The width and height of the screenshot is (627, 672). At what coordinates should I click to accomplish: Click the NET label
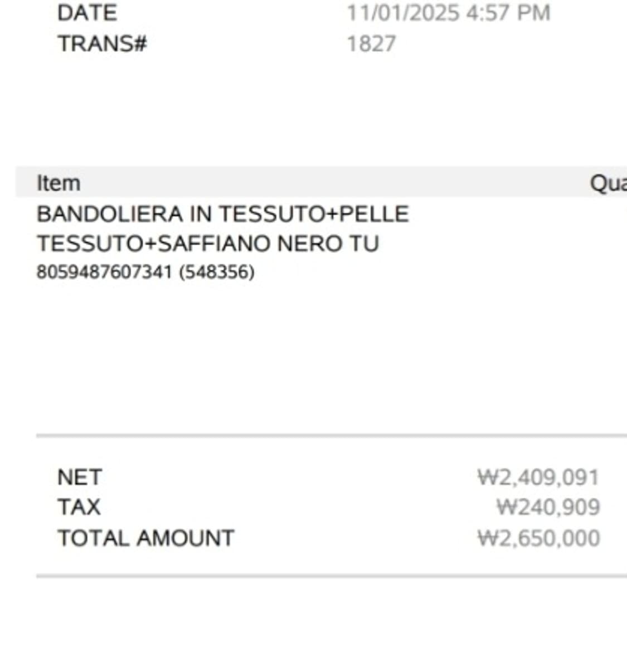tap(80, 477)
